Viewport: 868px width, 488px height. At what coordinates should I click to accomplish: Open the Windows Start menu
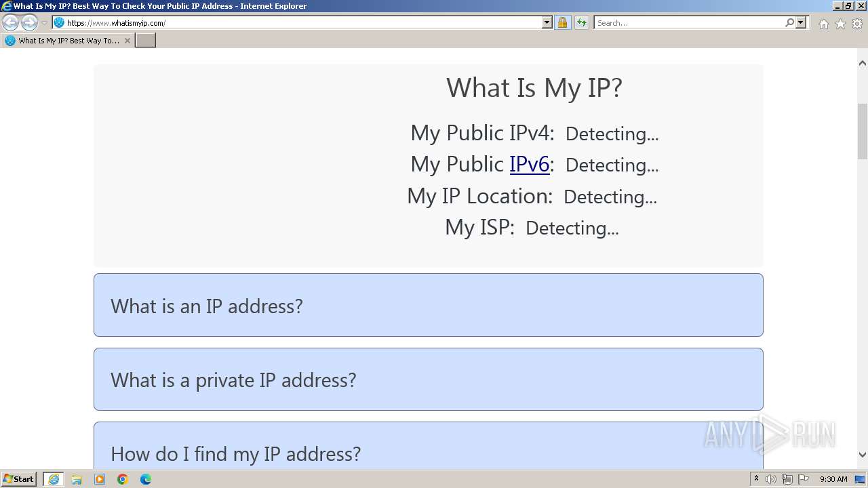coord(19,479)
